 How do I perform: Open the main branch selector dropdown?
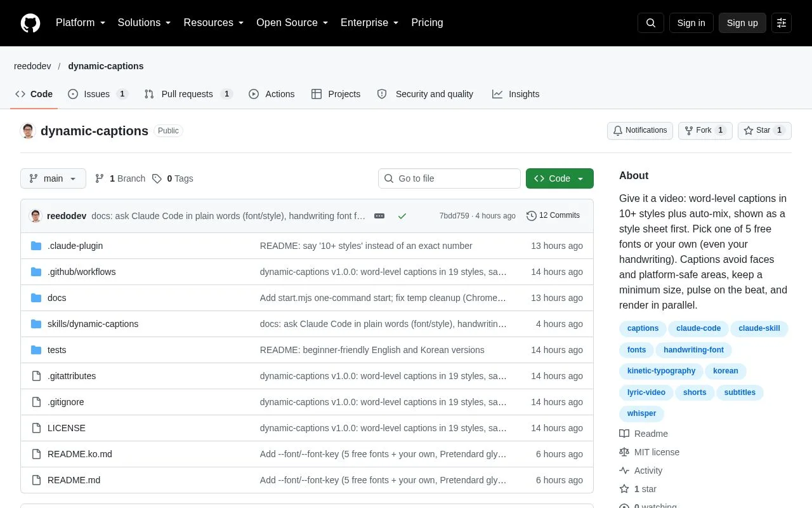point(53,178)
